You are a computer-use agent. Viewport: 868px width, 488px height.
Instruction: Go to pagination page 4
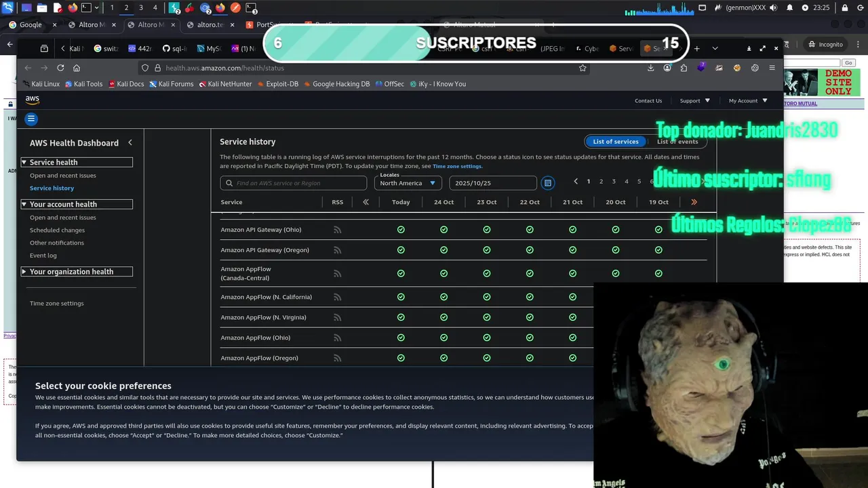tap(627, 182)
